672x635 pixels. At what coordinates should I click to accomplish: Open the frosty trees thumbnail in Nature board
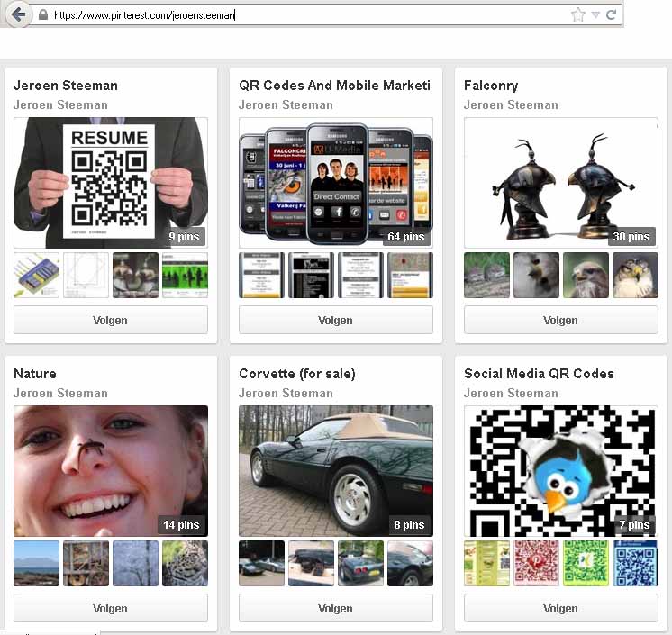click(x=135, y=563)
